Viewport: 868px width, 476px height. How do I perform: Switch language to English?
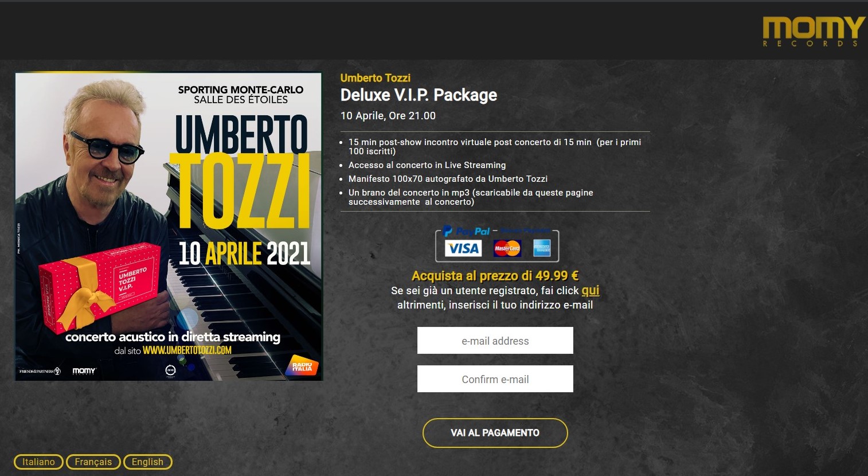coord(147,462)
